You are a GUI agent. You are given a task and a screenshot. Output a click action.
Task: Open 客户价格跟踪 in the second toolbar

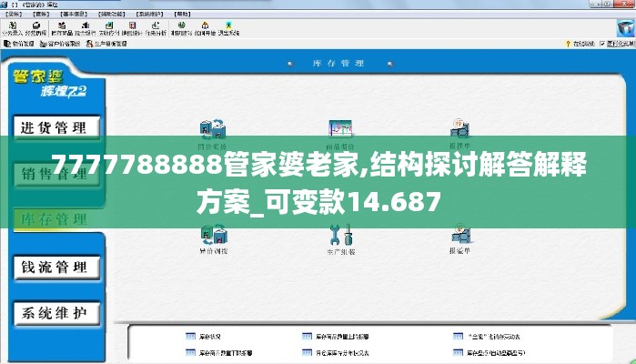click(x=60, y=44)
